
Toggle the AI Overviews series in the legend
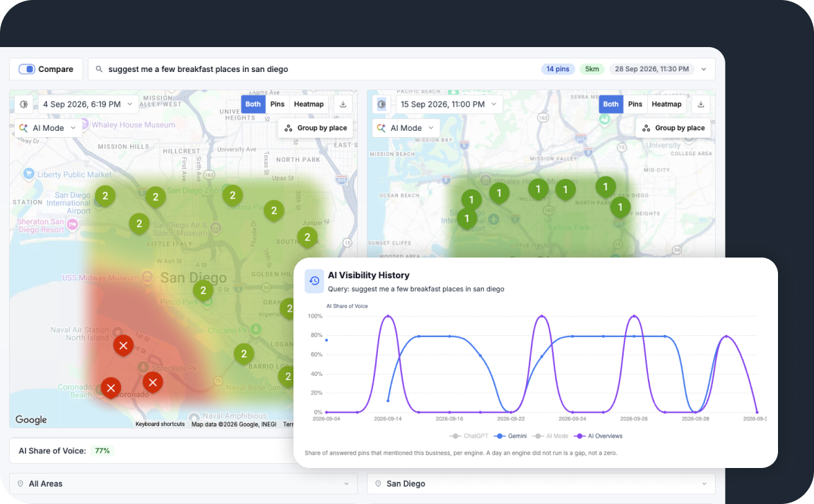pos(598,436)
